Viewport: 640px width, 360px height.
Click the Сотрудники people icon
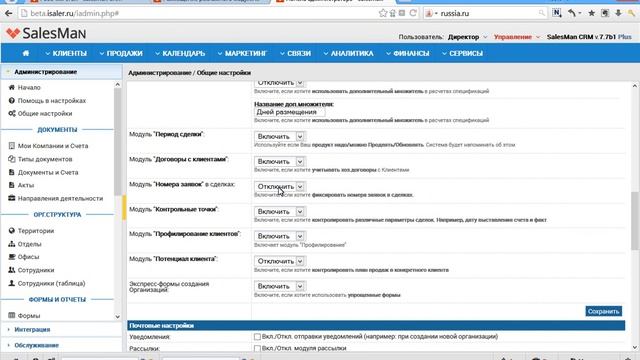11,270
